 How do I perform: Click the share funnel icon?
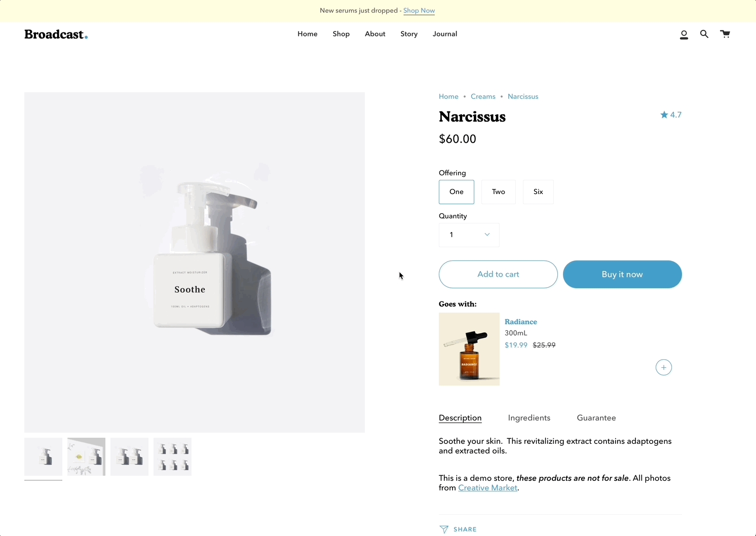tap(444, 529)
